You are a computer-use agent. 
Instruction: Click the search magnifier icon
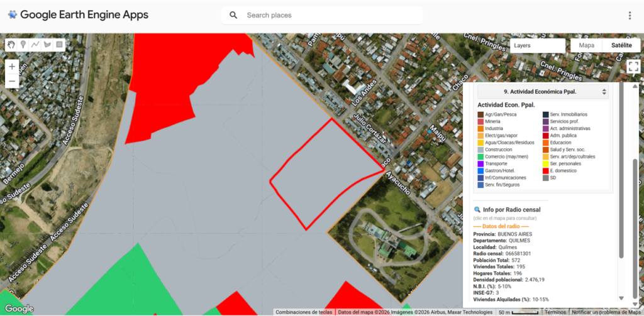coord(233,15)
